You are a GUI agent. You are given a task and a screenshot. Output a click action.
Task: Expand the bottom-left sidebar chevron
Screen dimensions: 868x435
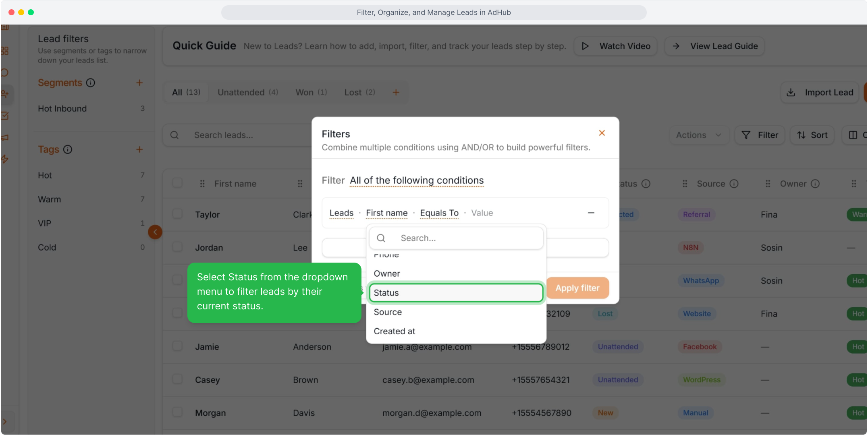point(5,422)
